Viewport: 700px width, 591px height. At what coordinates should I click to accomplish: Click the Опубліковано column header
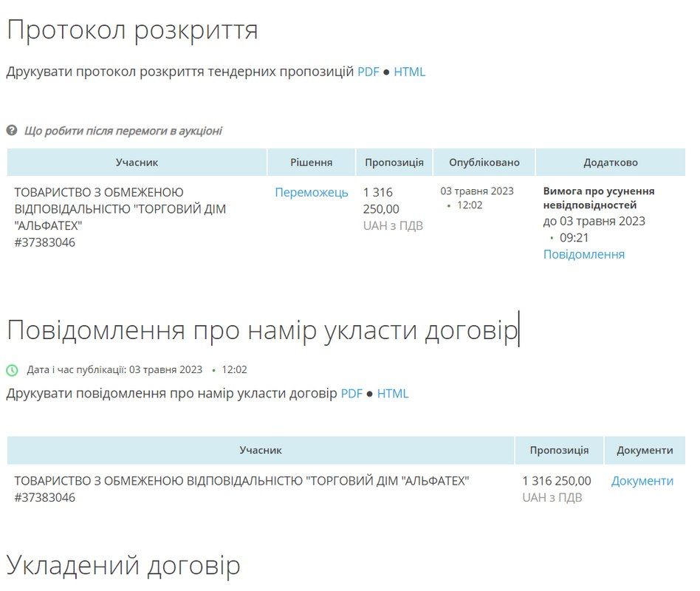coord(482,162)
